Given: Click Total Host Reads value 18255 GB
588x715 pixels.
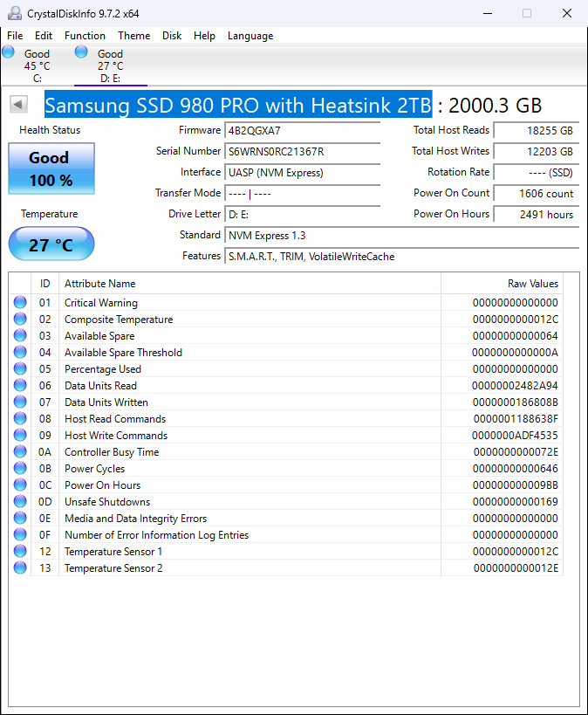Looking at the screenshot, I should [537, 130].
